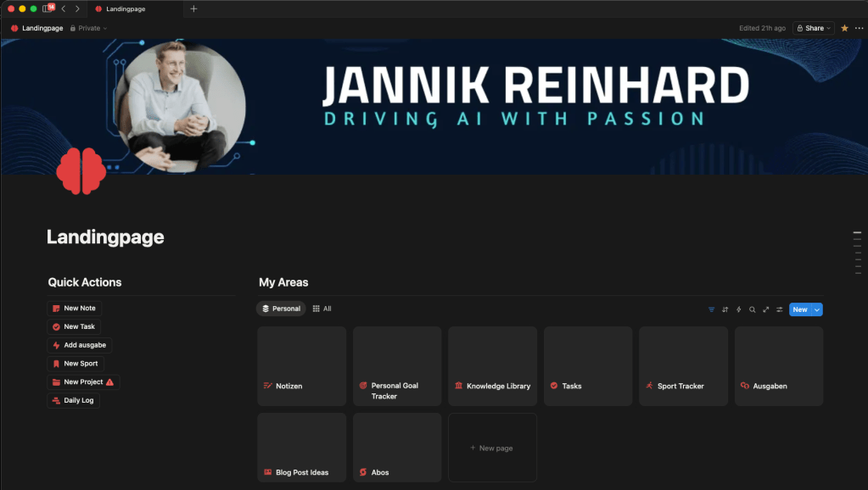The image size is (868, 490).
Task: Switch to the All view tab
Action: [322, 309]
